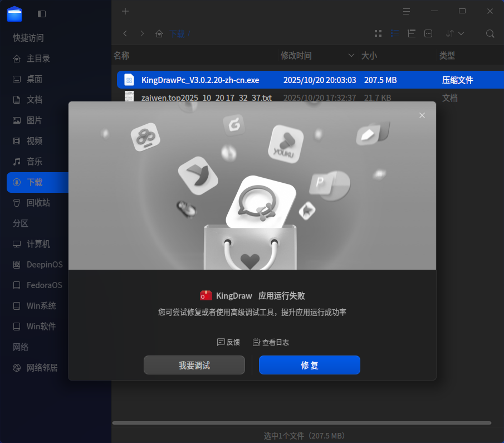Sort by 类型 column header
504x443 pixels.
[x=447, y=55]
